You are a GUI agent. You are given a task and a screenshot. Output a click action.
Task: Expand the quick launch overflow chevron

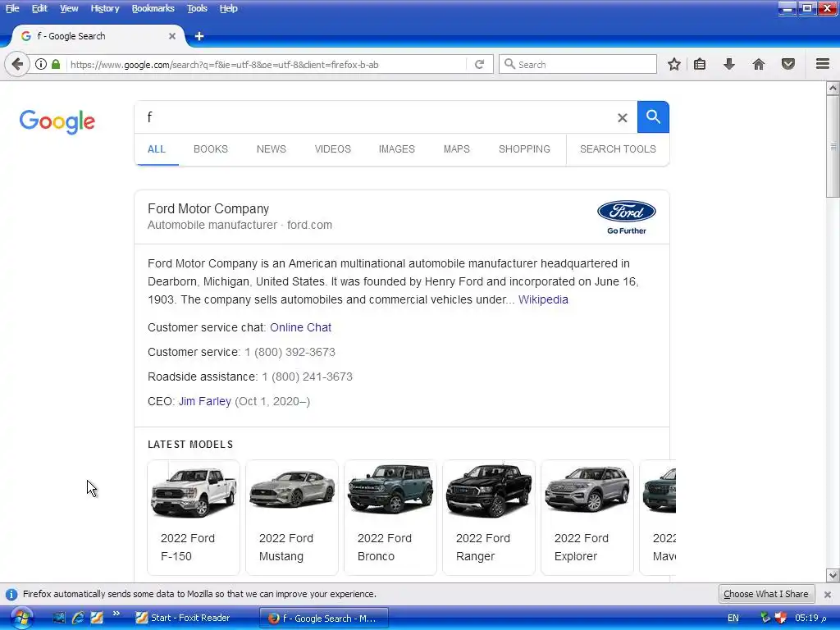click(x=116, y=614)
